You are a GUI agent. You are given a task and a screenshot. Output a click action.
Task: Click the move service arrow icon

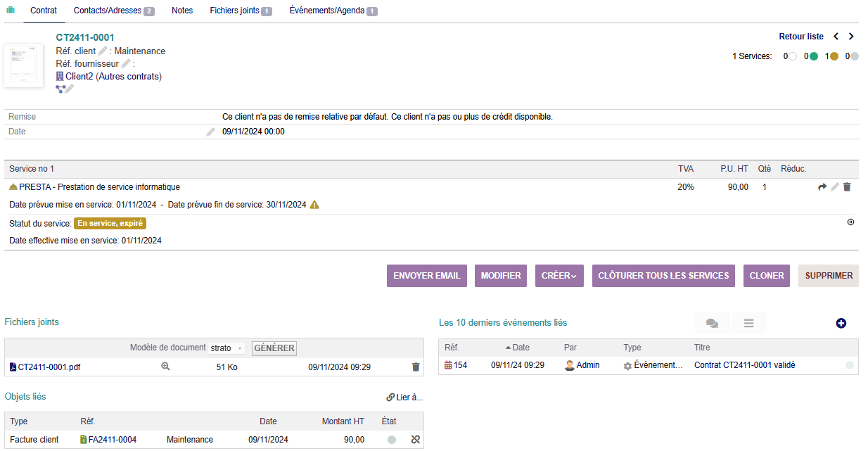tap(822, 187)
